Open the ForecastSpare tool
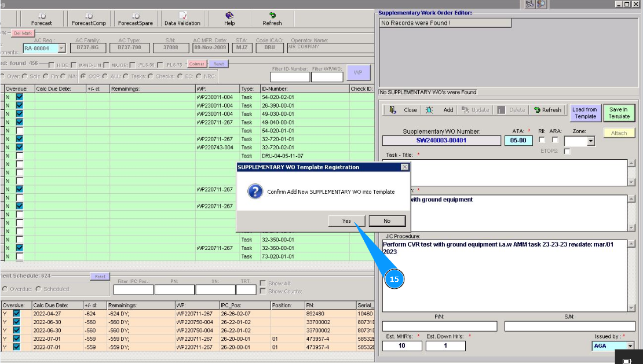This screenshot has height=364, width=643. [x=136, y=18]
